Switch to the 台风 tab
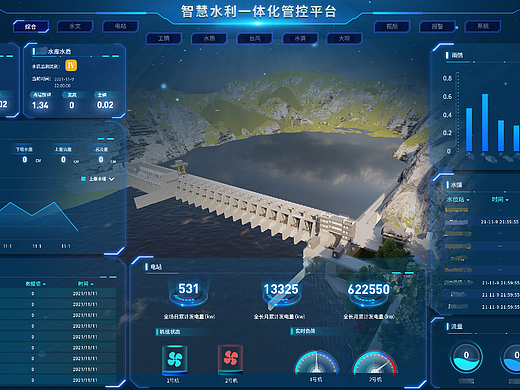The image size is (520, 390). (255, 38)
